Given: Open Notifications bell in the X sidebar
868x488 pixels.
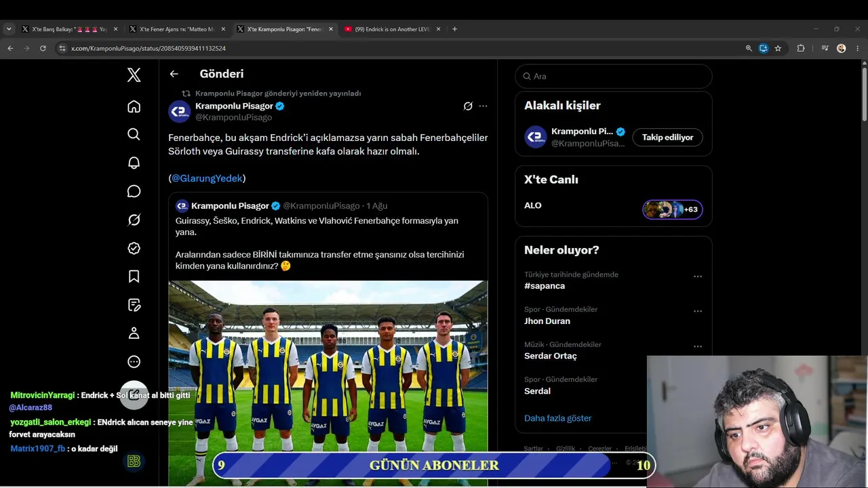Looking at the screenshot, I should point(134,163).
